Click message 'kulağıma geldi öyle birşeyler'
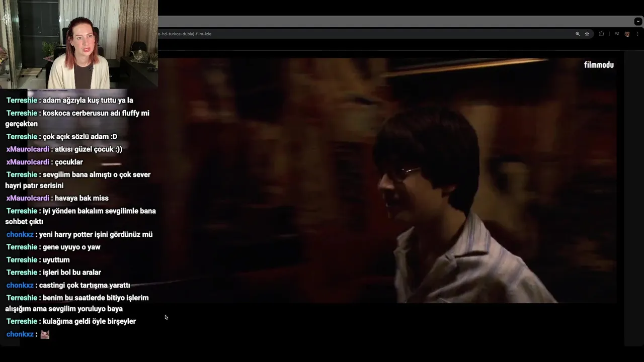The height and width of the screenshot is (362, 644). tap(89, 321)
